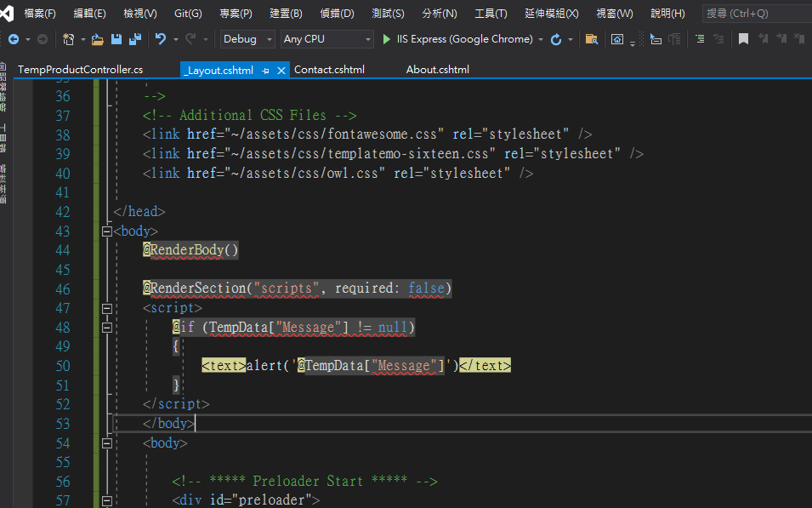Navigate backward with the blue back arrow
The width and height of the screenshot is (812, 508).
(x=14, y=39)
